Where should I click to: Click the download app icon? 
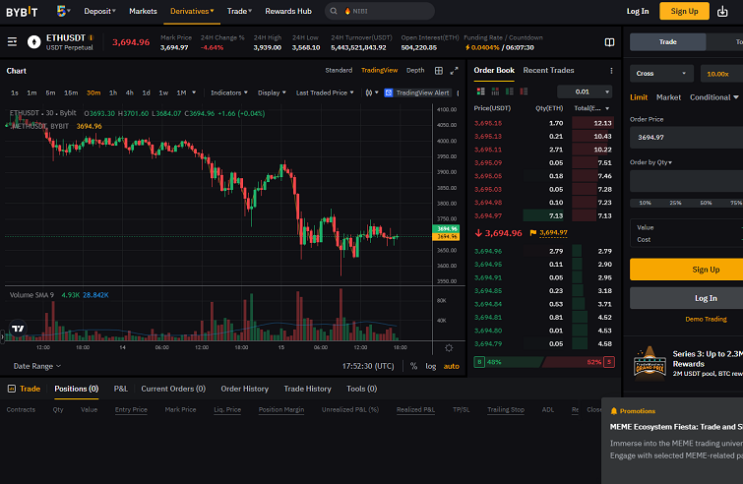(x=722, y=11)
